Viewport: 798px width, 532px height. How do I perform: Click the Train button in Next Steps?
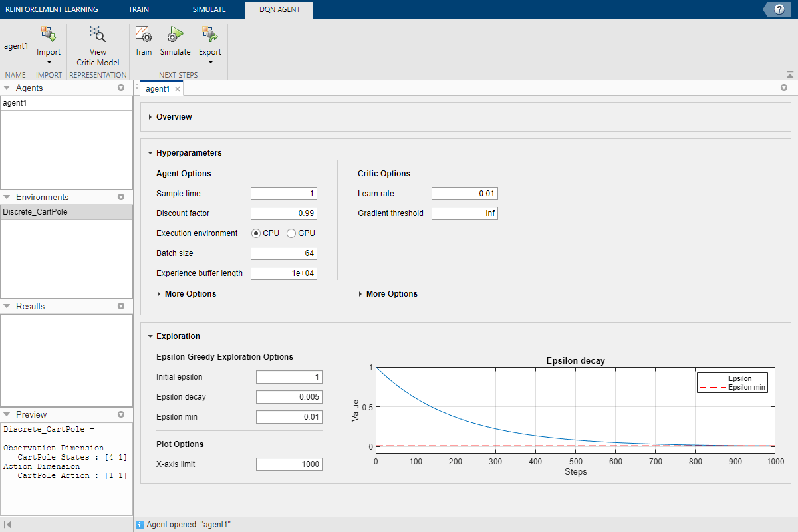(143, 40)
